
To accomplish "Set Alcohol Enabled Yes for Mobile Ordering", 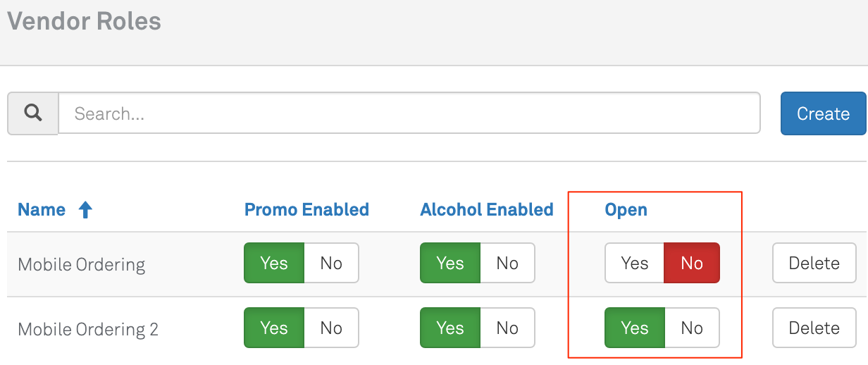I will 450,264.
